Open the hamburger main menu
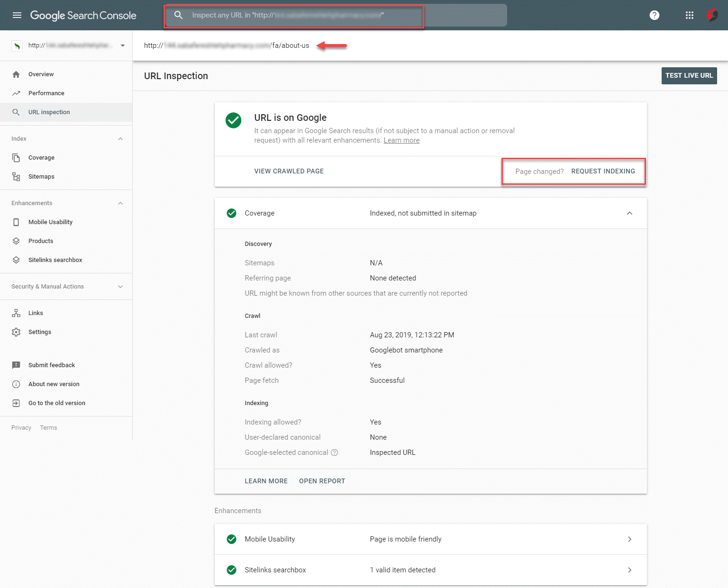The width and height of the screenshot is (728, 588). tap(17, 15)
